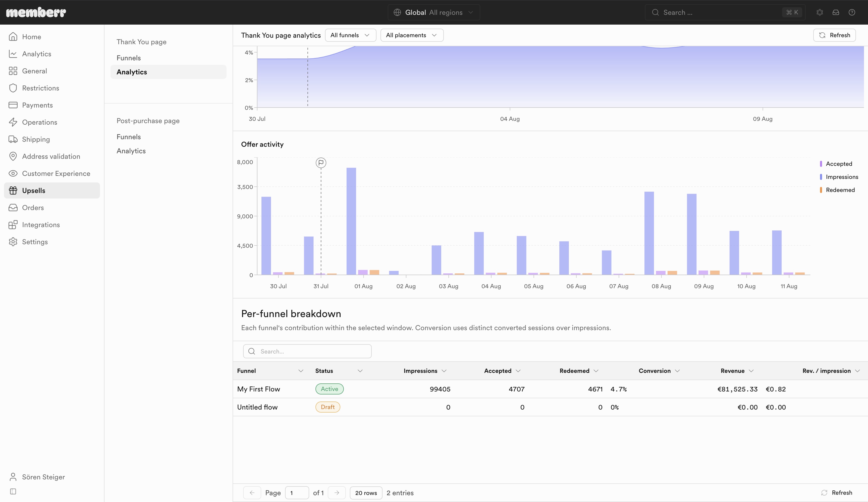Open the All placements dropdown
The height and width of the screenshot is (502, 868).
[x=412, y=35]
